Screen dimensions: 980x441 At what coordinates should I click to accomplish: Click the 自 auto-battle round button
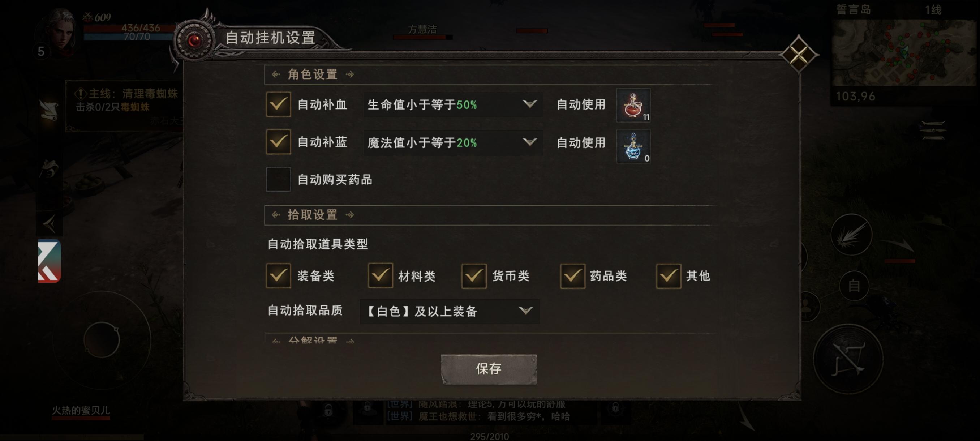point(854,285)
